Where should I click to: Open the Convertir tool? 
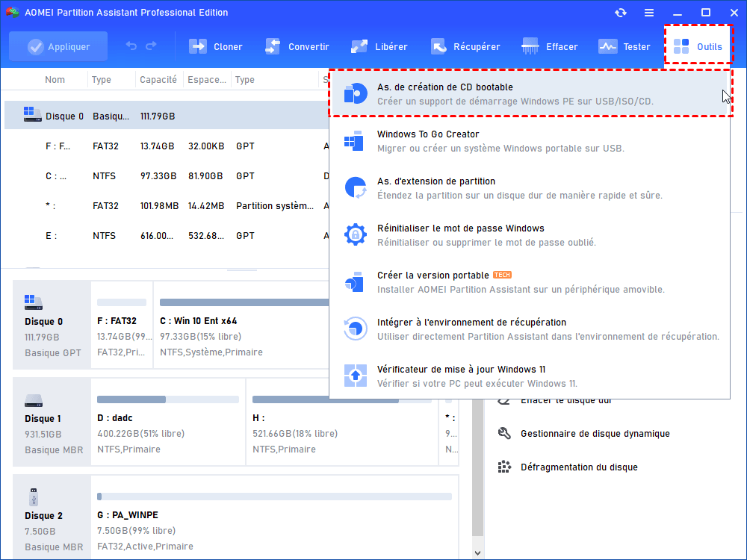(x=273, y=46)
